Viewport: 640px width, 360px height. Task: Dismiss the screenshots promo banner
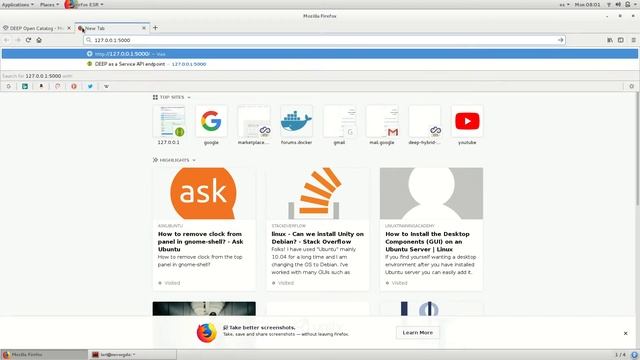625,333
